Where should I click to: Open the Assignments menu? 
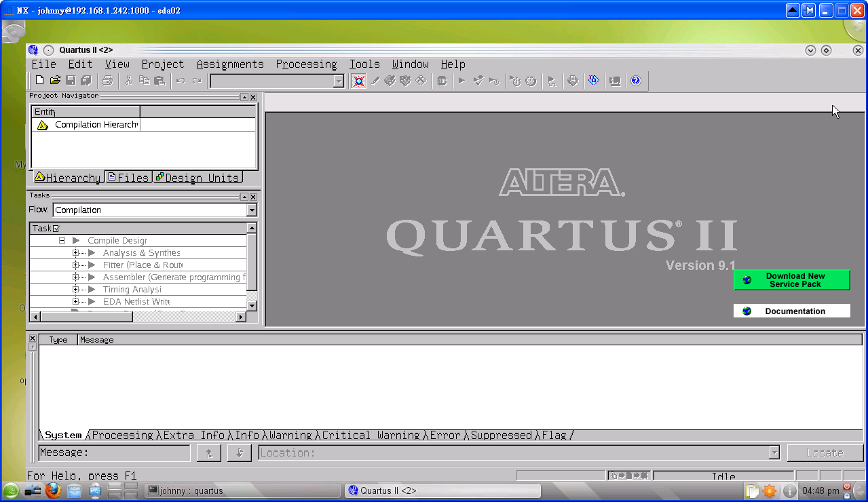pyautogui.click(x=230, y=64)
